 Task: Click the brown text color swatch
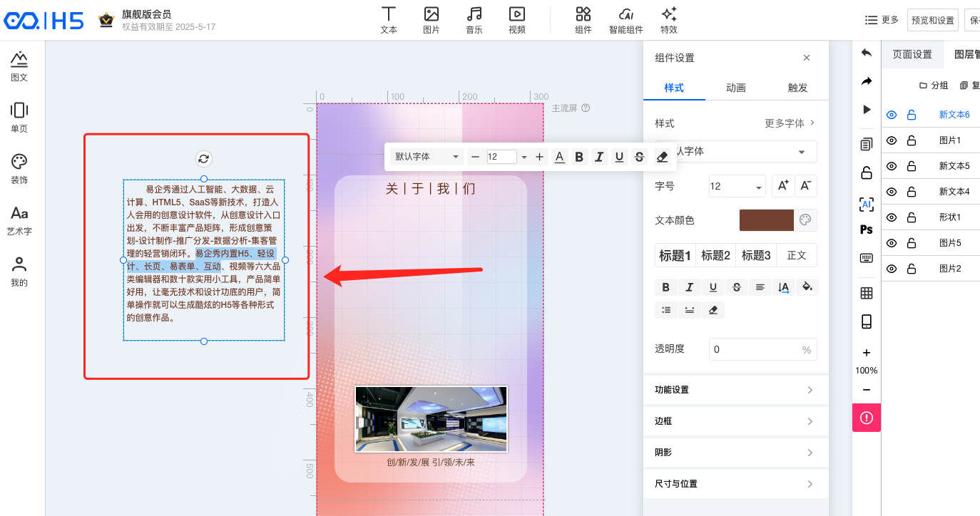pos(767,220)
